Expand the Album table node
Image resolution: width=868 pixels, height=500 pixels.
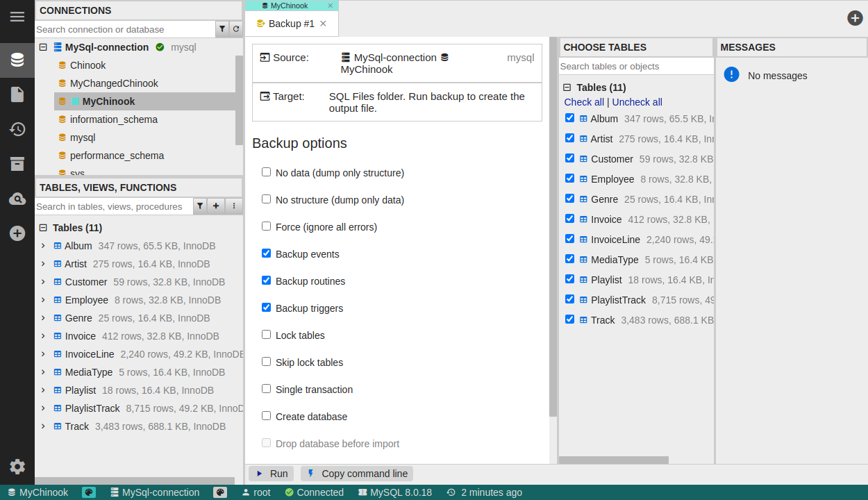tap(43, 246)
